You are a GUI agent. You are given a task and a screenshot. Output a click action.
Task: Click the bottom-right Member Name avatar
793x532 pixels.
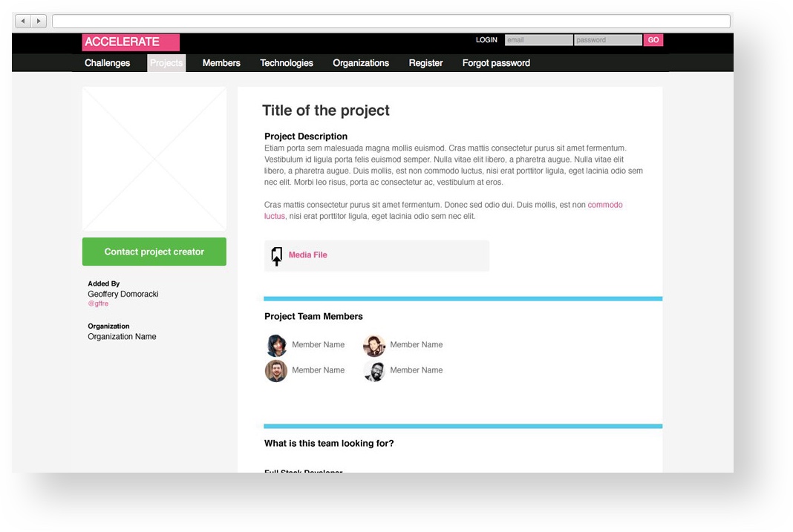click(x=374, y=370)
